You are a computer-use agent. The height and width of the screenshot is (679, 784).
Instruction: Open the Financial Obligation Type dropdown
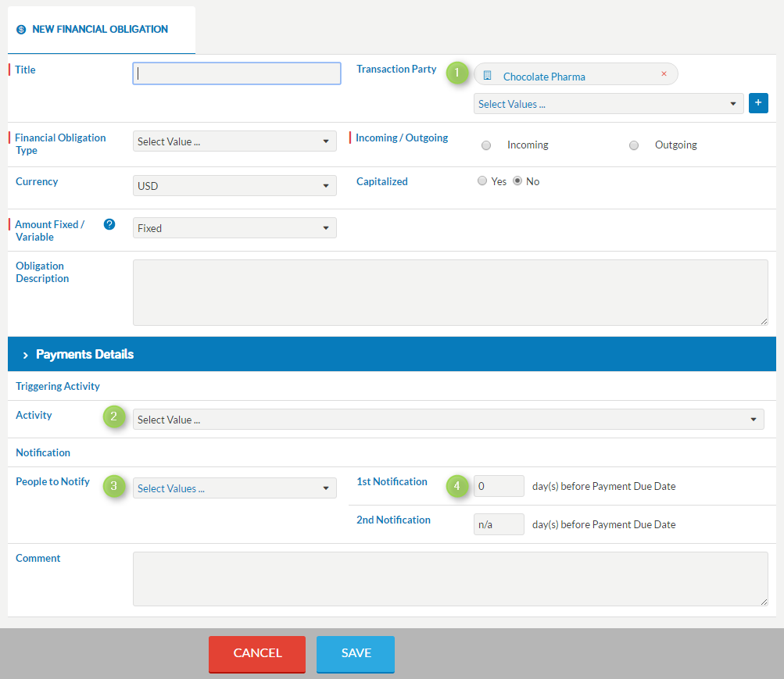click(x=234, y=141)
